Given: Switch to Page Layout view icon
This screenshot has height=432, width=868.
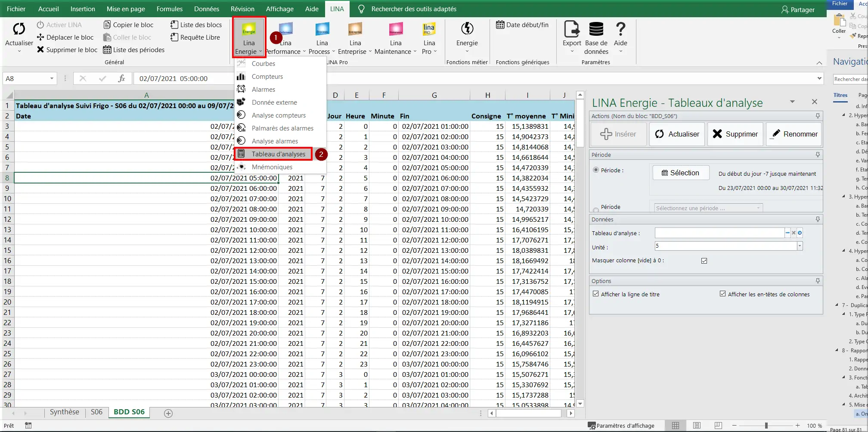Looking at the screenshot, I should (x=697, y=426).
